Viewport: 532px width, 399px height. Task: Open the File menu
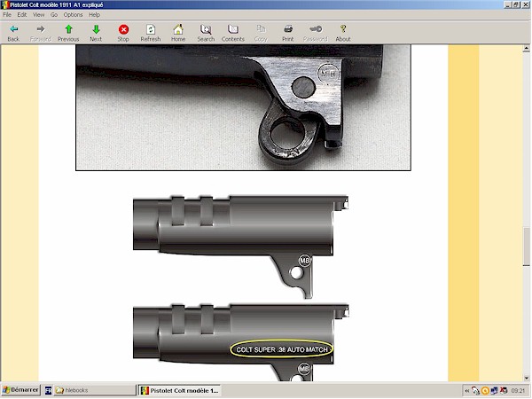pos(7,14)
